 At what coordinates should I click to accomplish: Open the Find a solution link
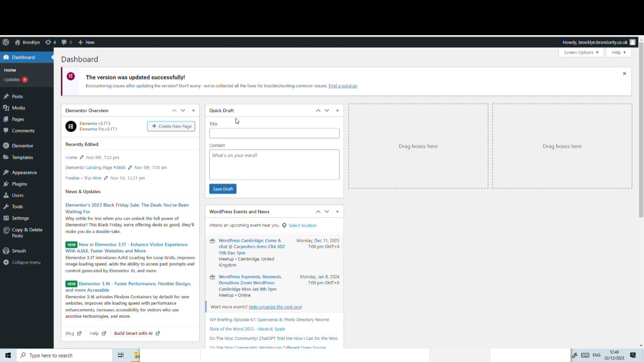click(x=343, y=85)
